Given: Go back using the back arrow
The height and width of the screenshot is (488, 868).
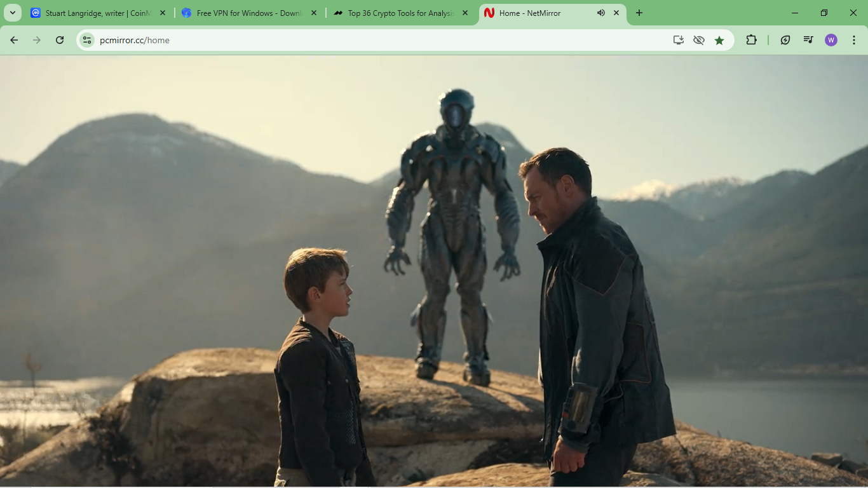Looking at the screenshot, I should 14,40.
